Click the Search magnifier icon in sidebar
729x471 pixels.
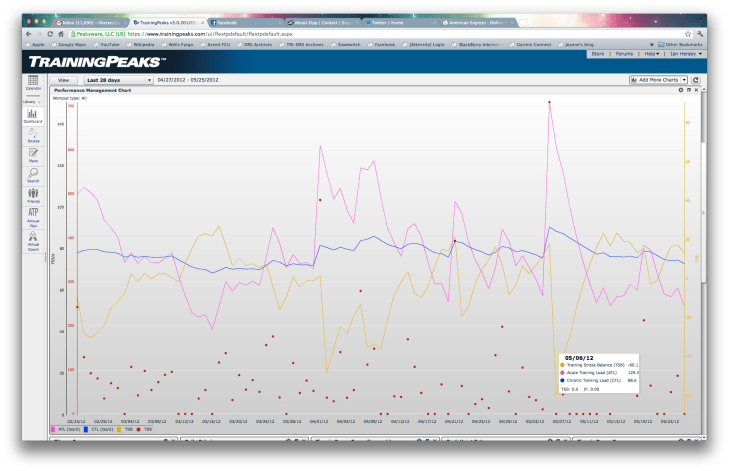coord(33,173)
